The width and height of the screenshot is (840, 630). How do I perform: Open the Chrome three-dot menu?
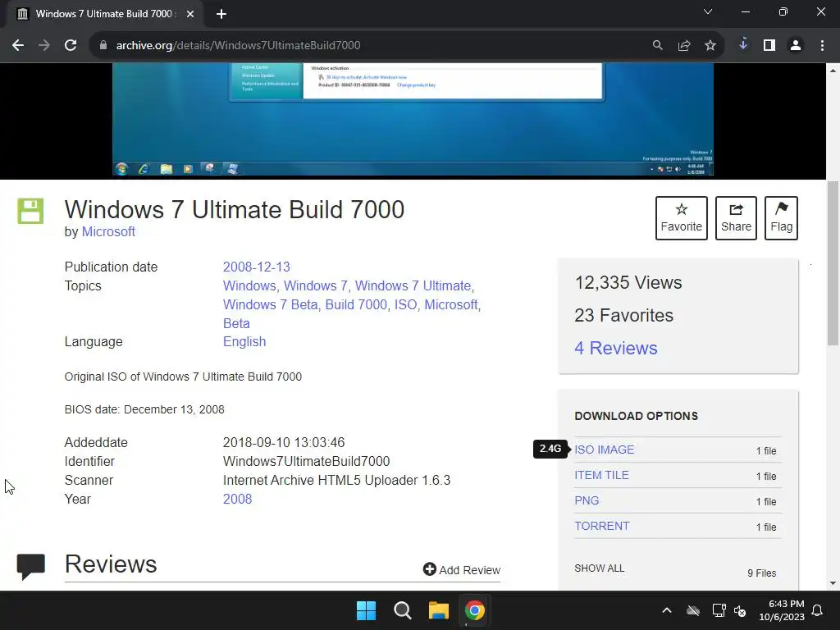click(x=822, y=46)
